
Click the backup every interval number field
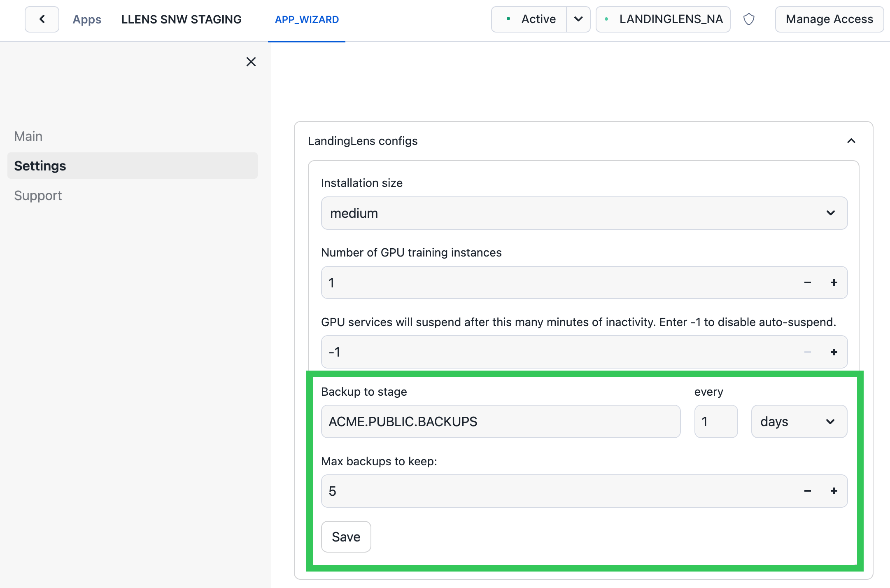click(715, 422)
